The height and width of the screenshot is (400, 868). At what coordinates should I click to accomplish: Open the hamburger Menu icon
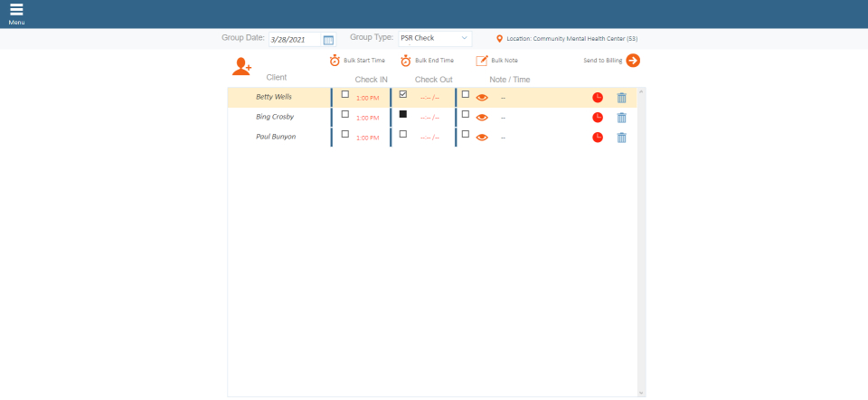(16, 10)
